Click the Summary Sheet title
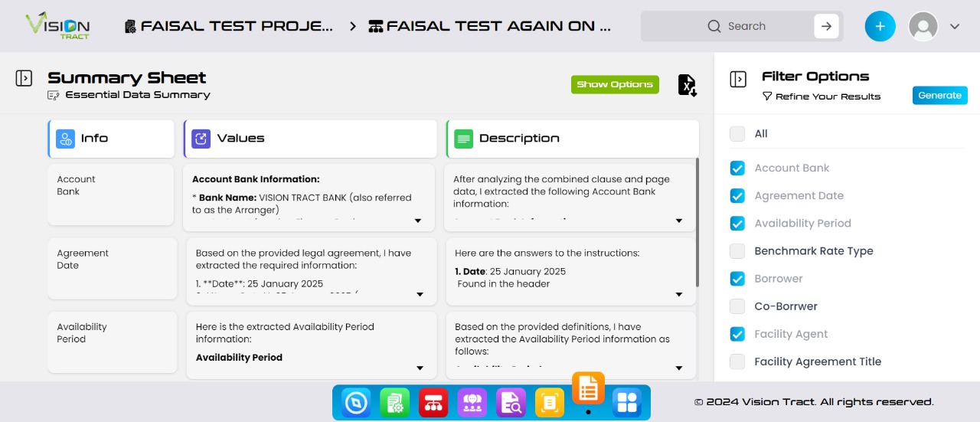 point(127,78)
